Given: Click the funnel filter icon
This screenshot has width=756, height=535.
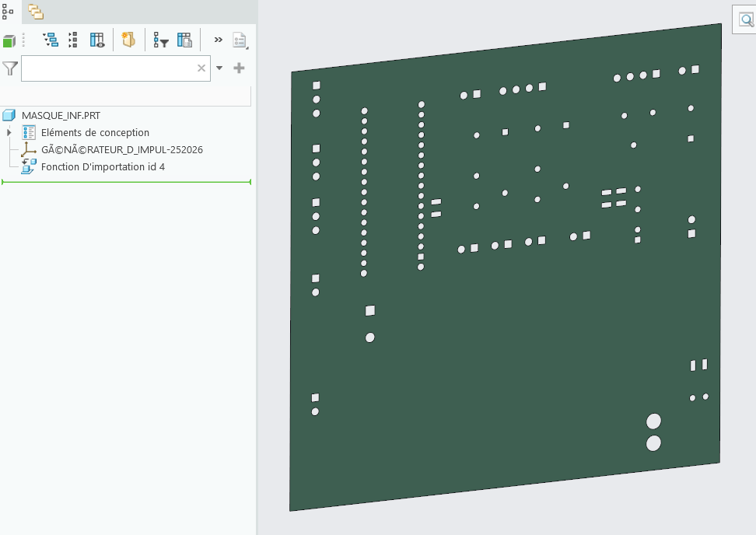Looking at the screenshot, I should click(9, 68).
